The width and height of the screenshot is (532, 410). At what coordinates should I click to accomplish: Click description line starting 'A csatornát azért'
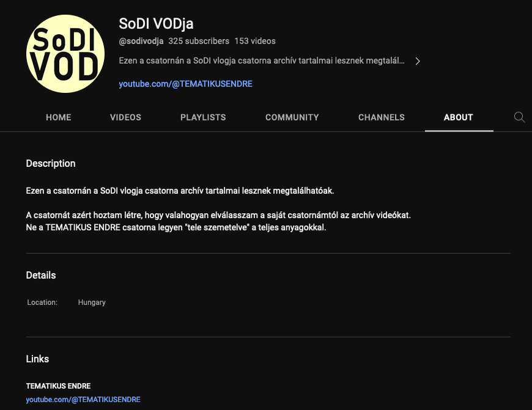click(218, 215)
